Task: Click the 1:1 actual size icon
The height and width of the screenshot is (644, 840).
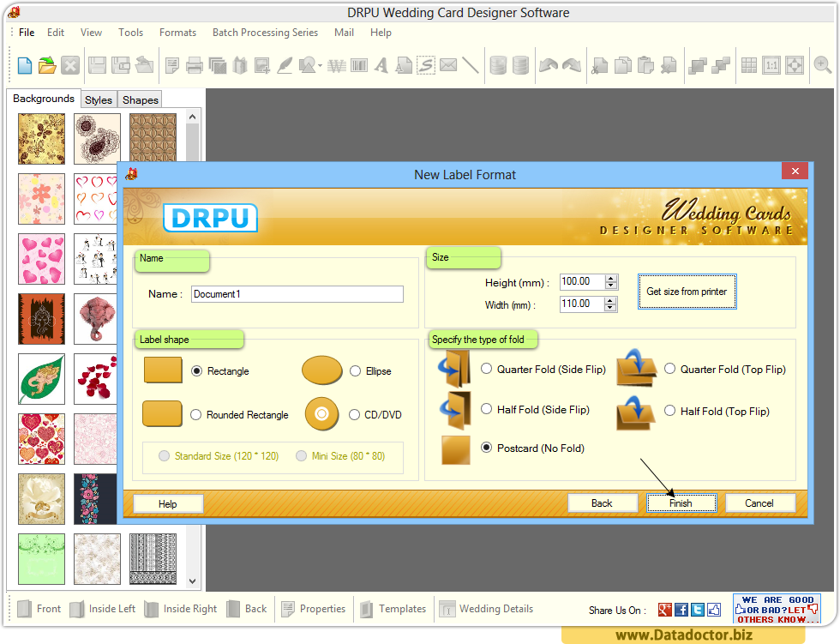Action: [x=771, y=66]
